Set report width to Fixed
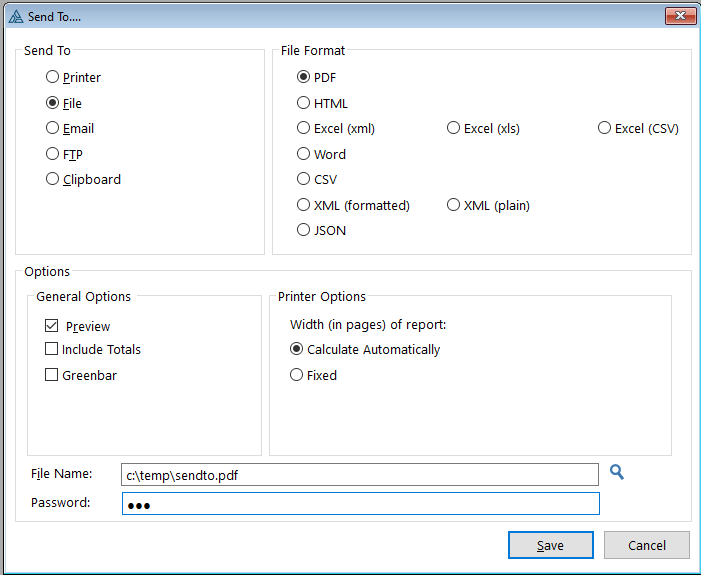 (296, 375)
